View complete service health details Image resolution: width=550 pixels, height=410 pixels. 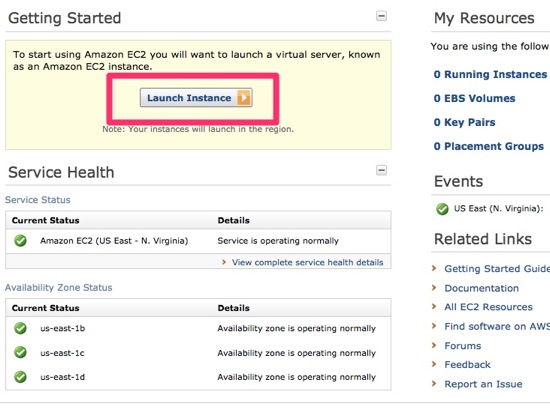tap(307, 262)
